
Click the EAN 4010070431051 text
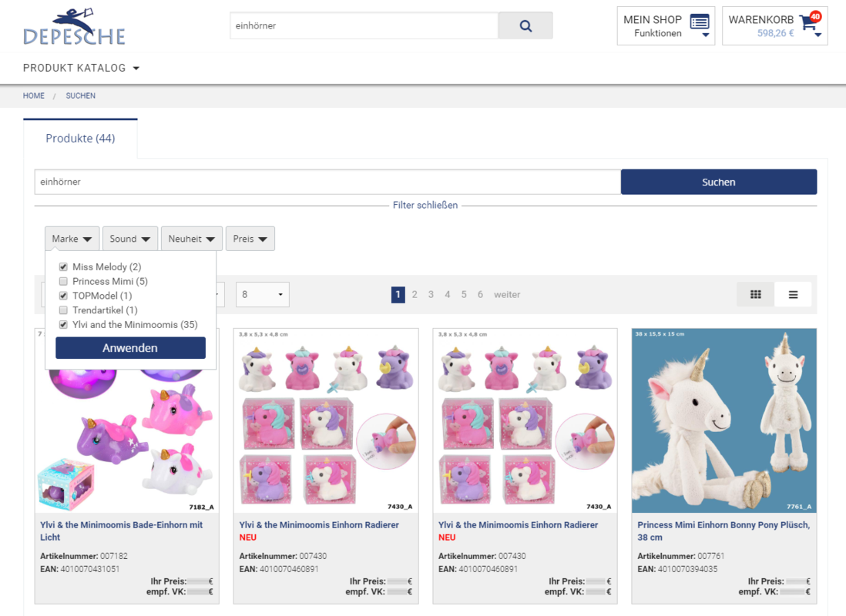click(x=80, y=569)
